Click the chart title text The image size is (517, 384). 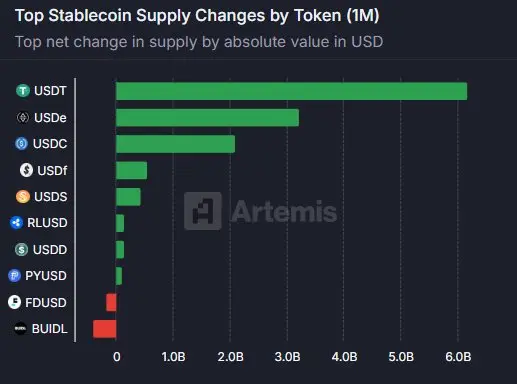point(197,16)
